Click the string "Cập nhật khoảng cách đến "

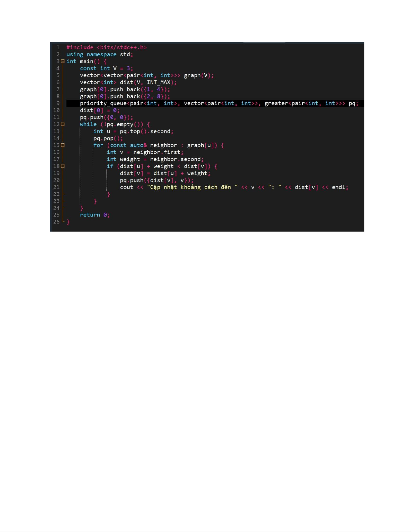click(x=192, y=187)
